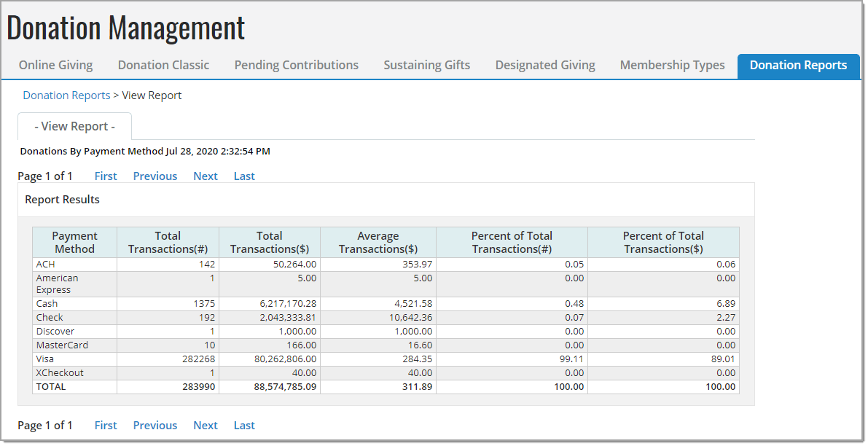The width and height of the screenshot is (868, 446).
Task: Click the Previous pagination link at top
Action: 155,176
